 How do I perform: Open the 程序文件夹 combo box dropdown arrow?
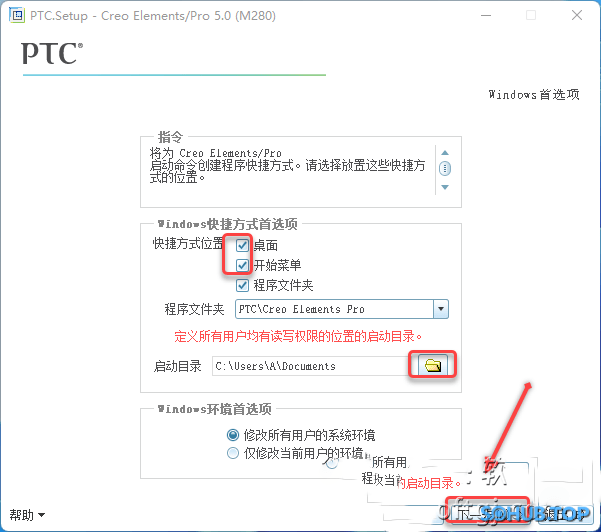pos(441,309)
